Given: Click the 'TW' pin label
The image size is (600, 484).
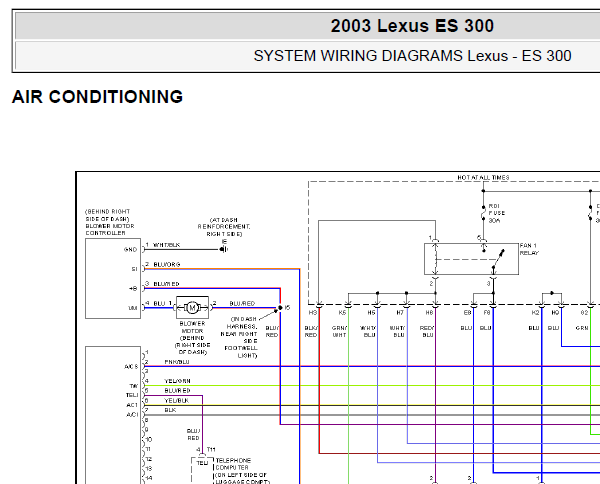Looking at the screenshot, I should (x=134, y=386).
